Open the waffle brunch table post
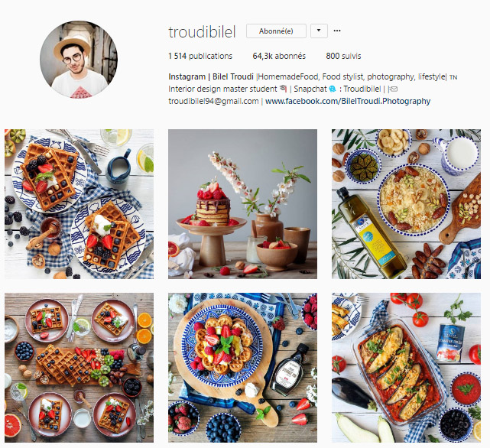Viewport: 490px width, 448px height. click(79, 368)
